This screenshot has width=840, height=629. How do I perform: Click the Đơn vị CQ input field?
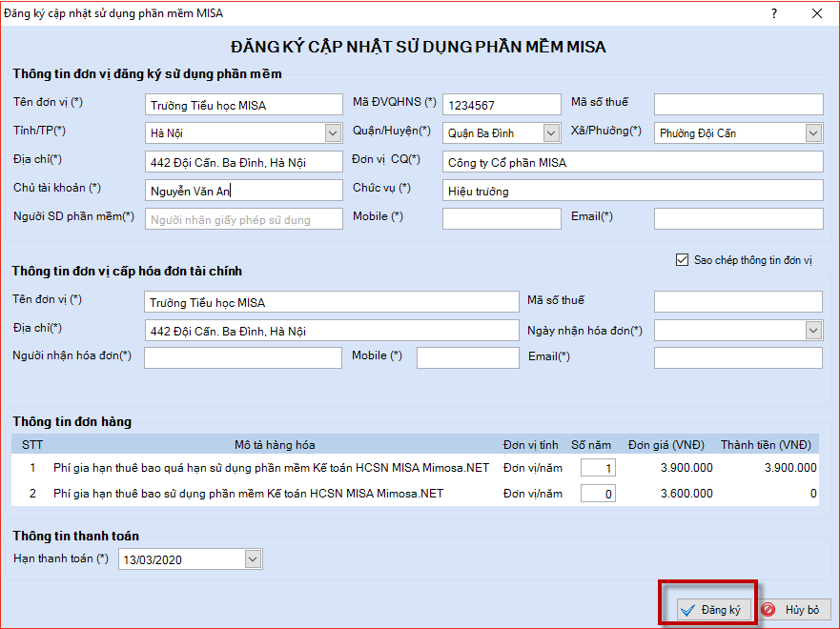(x=633, y=162)
